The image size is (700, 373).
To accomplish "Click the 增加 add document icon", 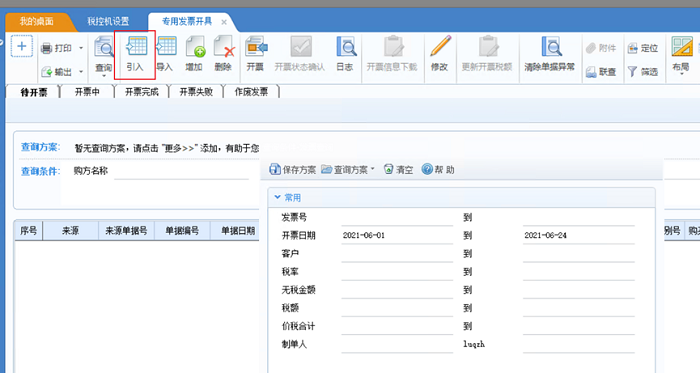I will pyautogui.click(x=195, y=46).
